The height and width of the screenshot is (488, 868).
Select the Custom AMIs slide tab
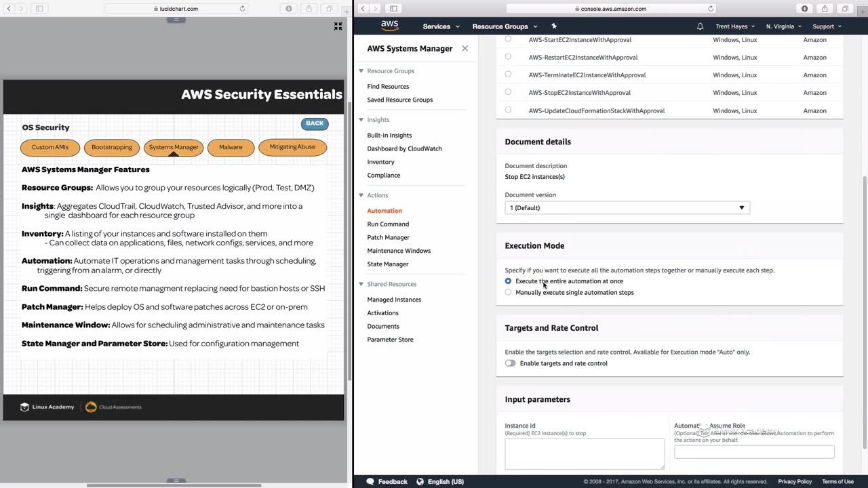[x=50, y=147]
